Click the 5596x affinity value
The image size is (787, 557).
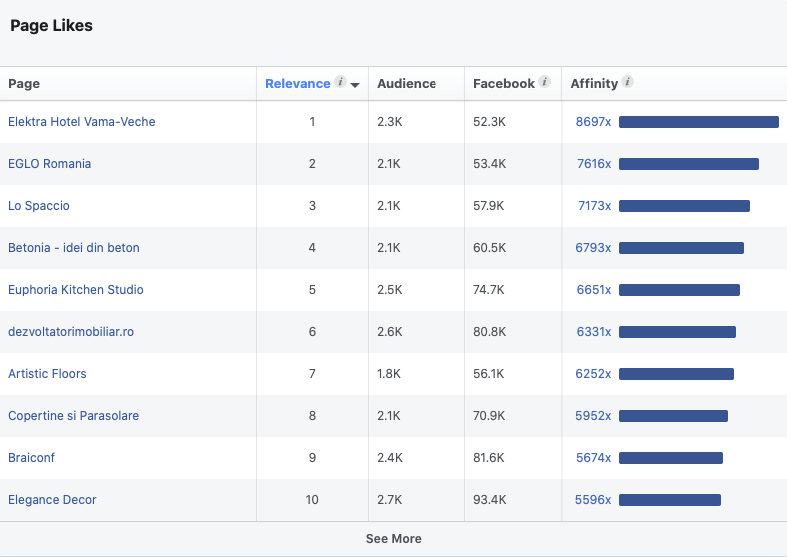click(x=593, y=500)
